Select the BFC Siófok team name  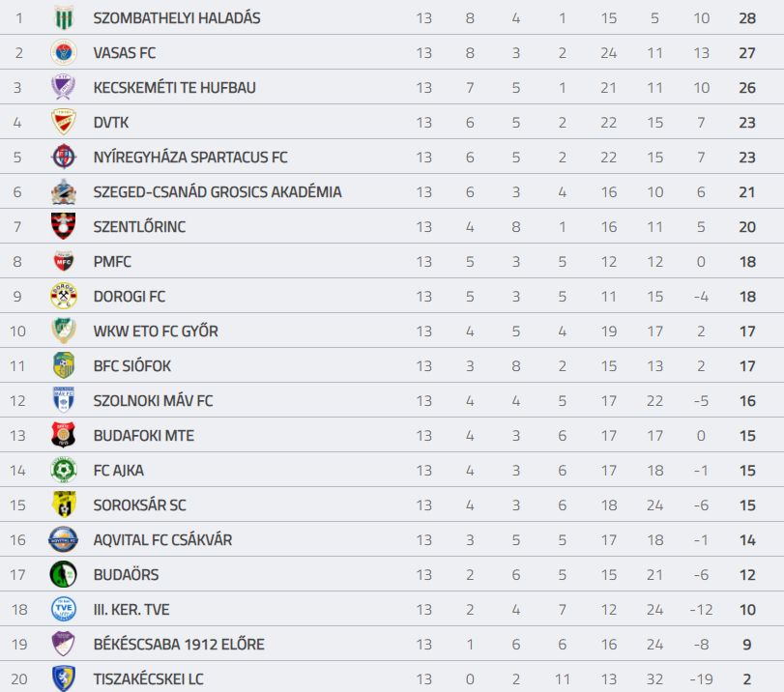click(x=132, y=366)
